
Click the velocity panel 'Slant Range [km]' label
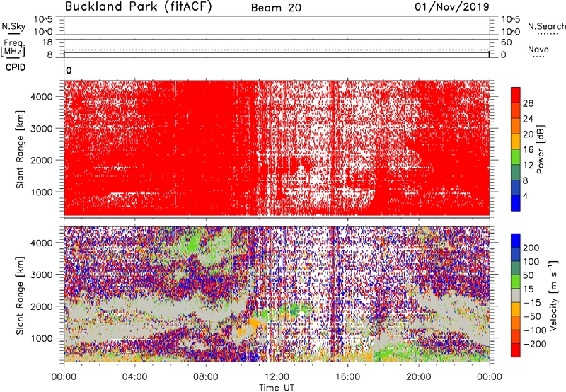[x=20, y=296]
